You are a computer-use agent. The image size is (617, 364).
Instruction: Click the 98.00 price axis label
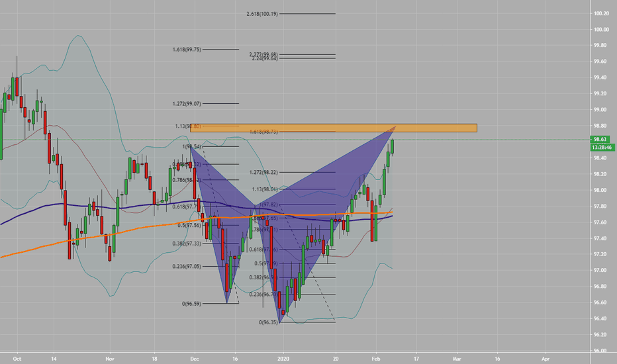tap(600, 190)
